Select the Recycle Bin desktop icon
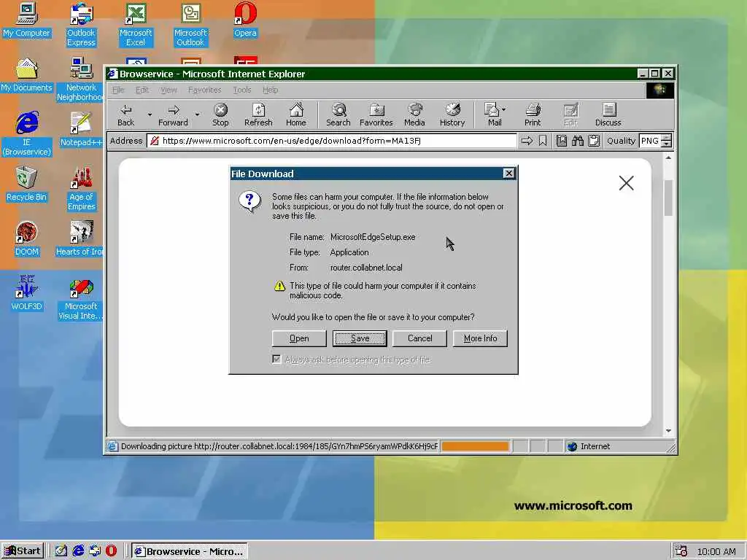 coord(27,184)
